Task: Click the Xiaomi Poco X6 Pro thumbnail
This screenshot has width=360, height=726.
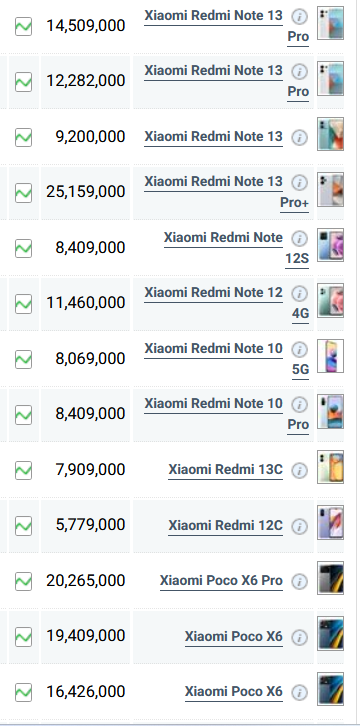Action: 330,578
